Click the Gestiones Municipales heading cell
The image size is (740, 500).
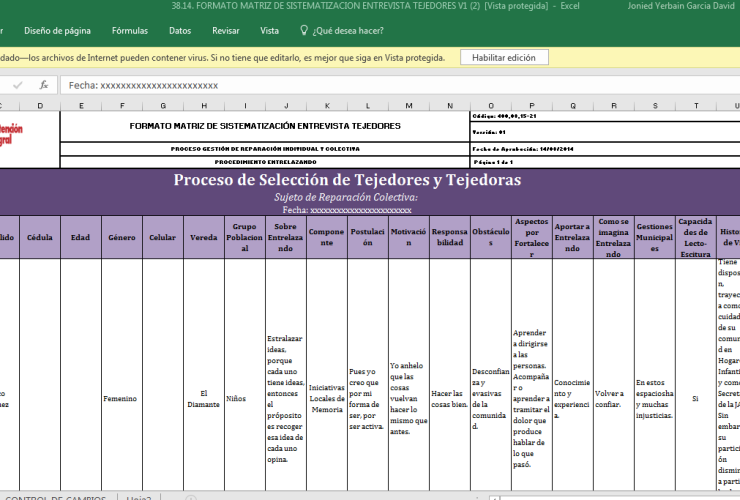click(x=655, y=237)
